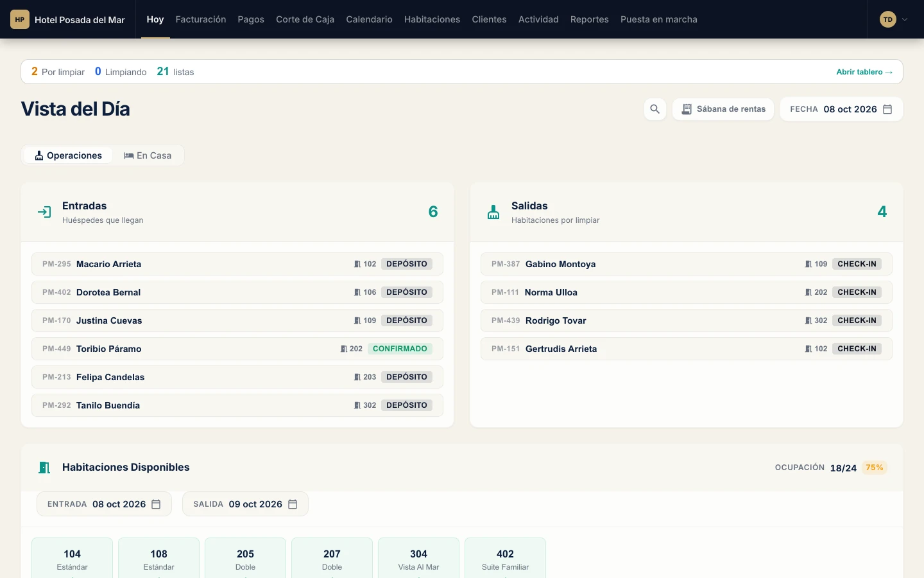This screenshot has width=924, height=578.
Task: Click the Salidas broom icon
Action: (493, 212)
